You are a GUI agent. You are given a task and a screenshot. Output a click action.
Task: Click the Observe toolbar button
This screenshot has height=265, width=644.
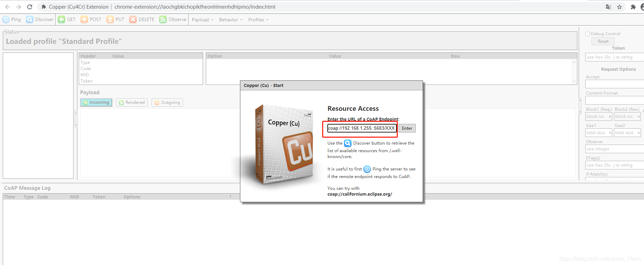click(173, 20)
